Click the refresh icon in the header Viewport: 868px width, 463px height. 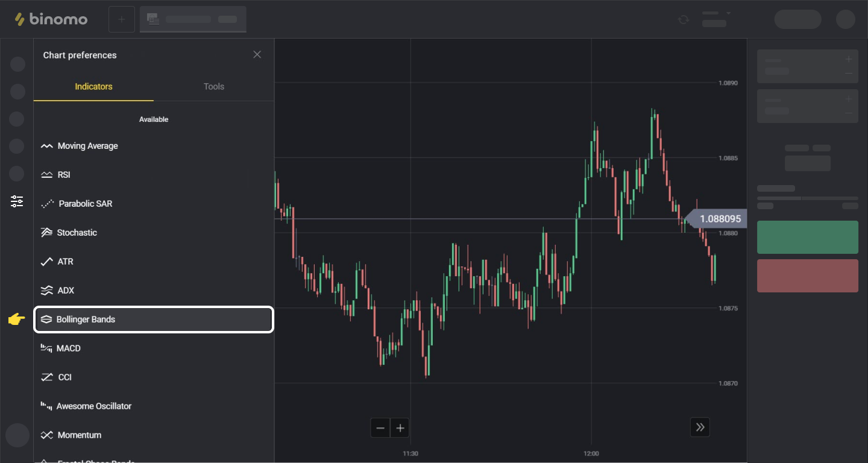click(684, 19)
